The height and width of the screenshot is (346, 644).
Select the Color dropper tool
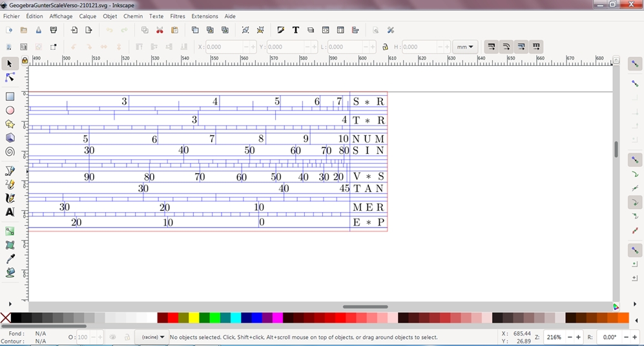click(x=10, y=259)
